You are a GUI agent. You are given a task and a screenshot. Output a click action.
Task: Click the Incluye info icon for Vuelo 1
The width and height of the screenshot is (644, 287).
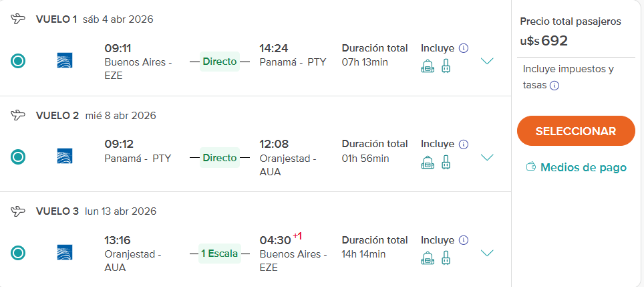click(x=464, y=48)
